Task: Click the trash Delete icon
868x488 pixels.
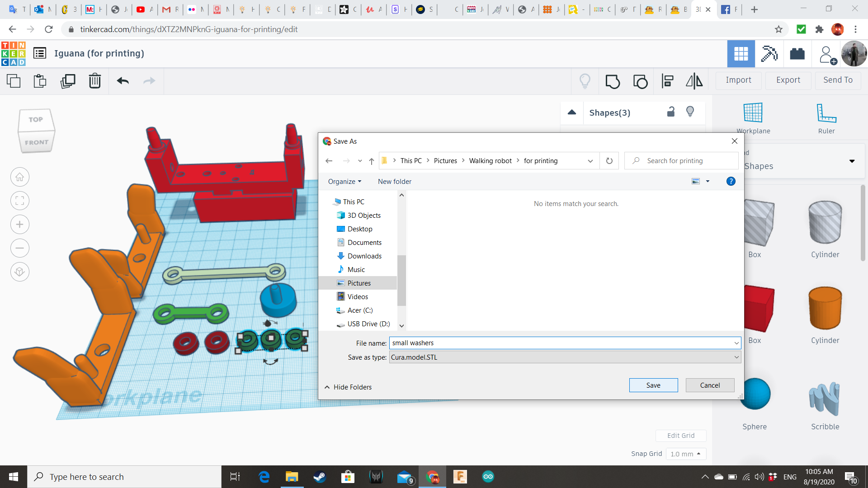Action: click(94, 81)
